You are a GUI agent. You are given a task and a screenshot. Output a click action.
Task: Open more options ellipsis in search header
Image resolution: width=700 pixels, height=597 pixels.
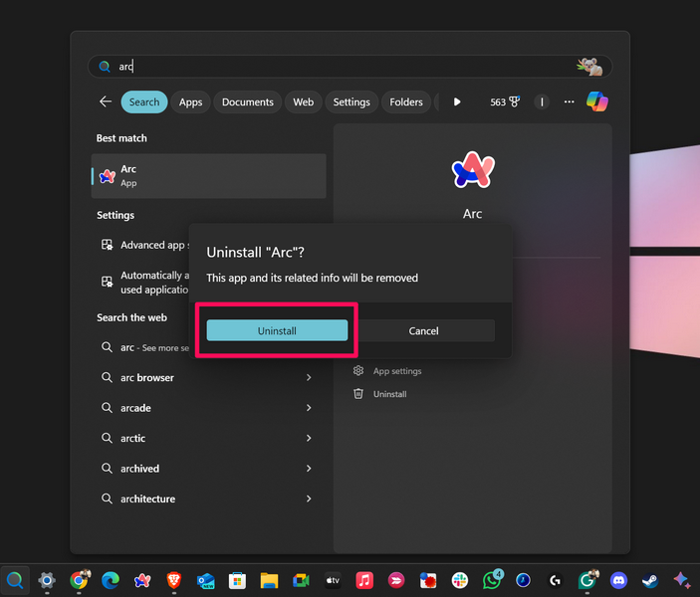pos(569,101)
